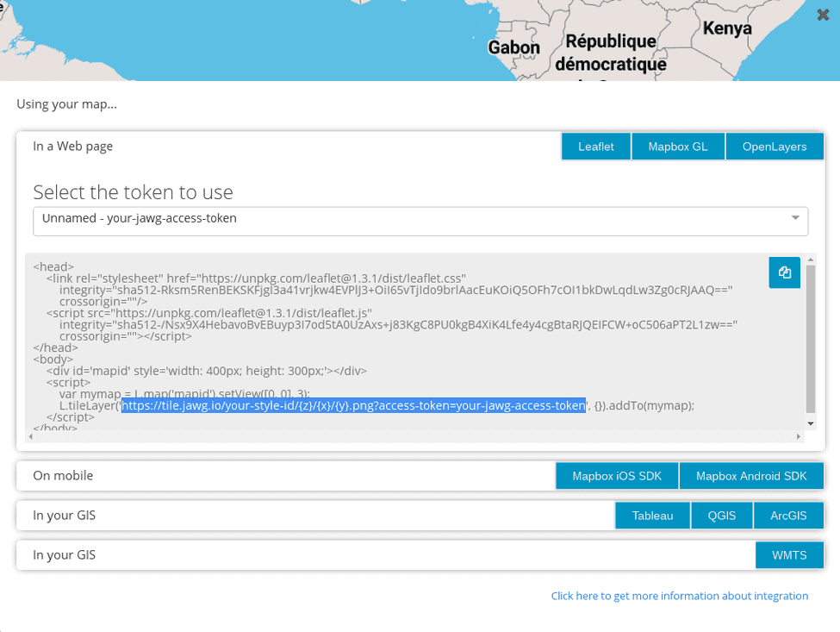Select the Leaflet integration option
The image size is (840, 632).
click(595, 146)
